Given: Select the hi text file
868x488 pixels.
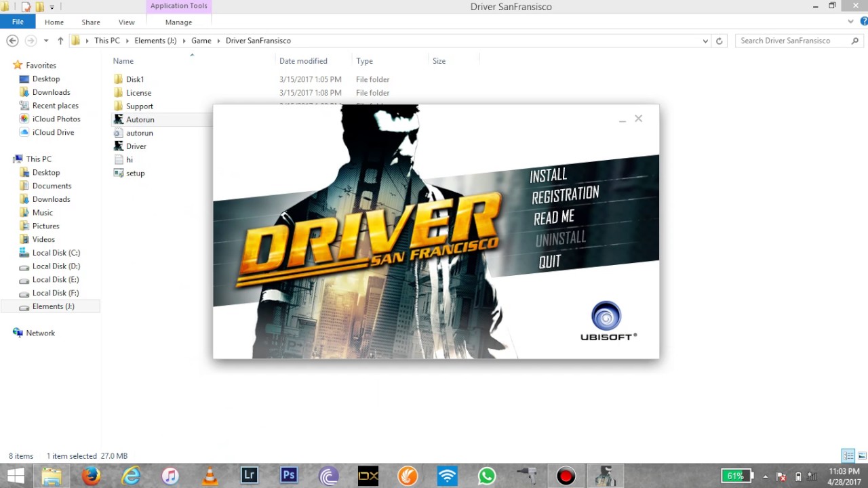Looking at the screenshot, I should coord(129,160).
